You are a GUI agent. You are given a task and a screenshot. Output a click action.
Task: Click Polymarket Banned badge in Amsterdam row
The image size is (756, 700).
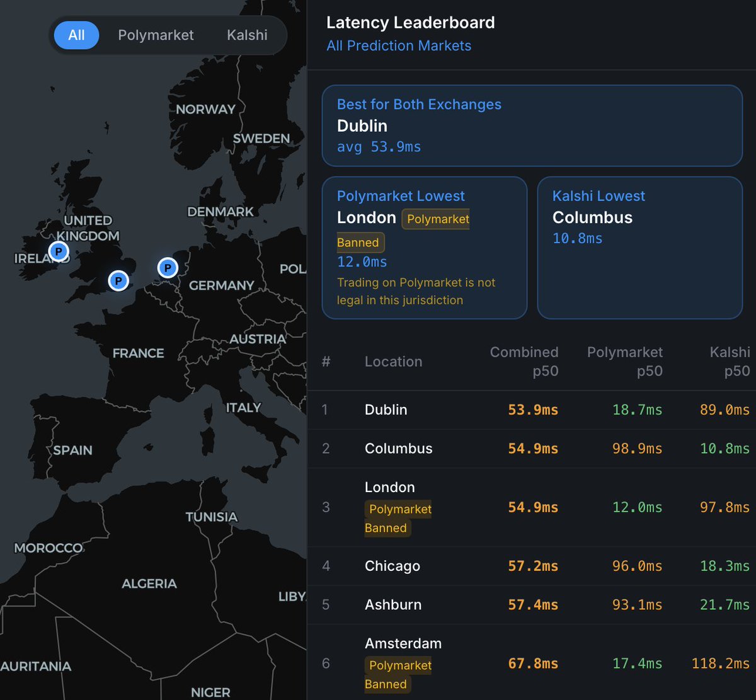pyautogui.click(x=398, y=675)
